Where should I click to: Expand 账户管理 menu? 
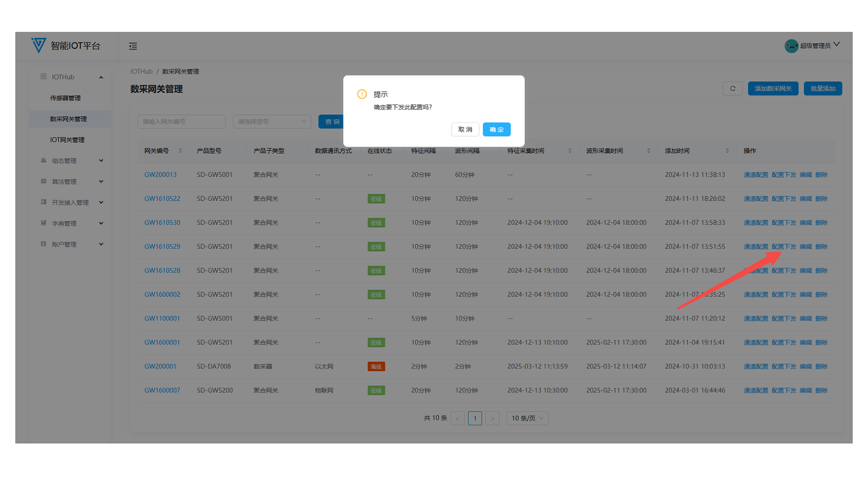pos(70,244)
